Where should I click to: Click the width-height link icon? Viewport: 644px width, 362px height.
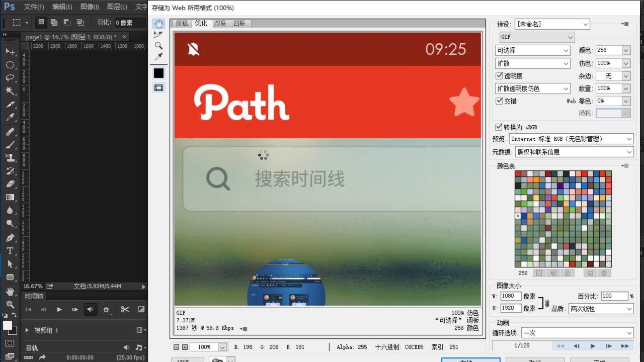click(547, 303)
